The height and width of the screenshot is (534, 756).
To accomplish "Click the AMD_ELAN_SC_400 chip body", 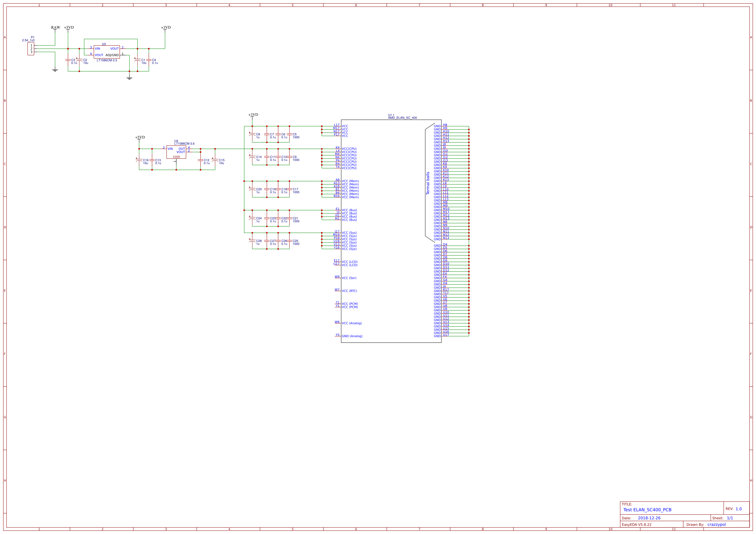I will pos(391,230).
